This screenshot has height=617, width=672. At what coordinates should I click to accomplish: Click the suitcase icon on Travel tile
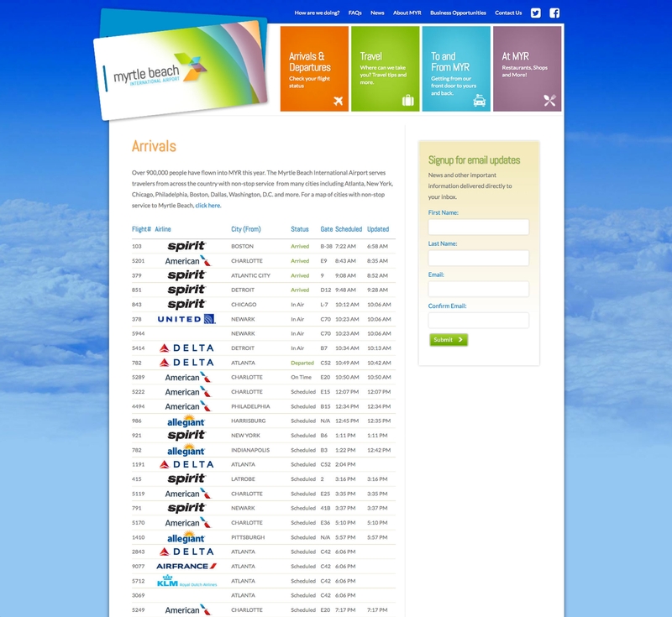[x=408, y=100]
